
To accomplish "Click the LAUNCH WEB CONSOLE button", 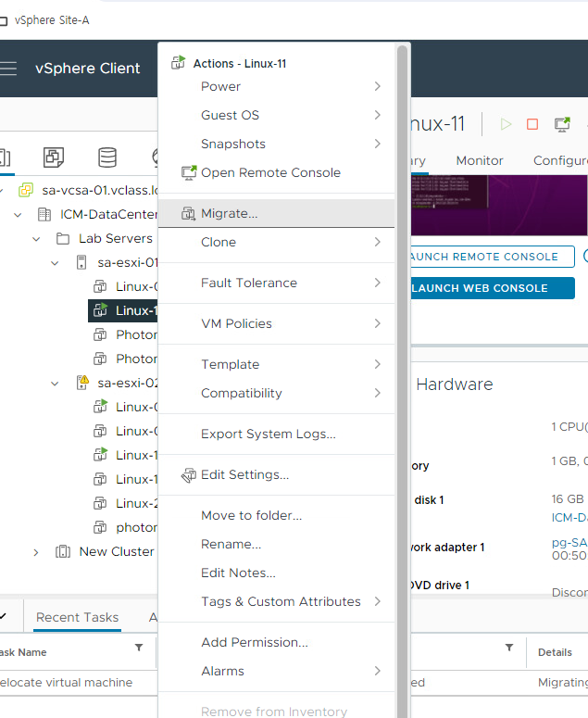I will (493, 288).
